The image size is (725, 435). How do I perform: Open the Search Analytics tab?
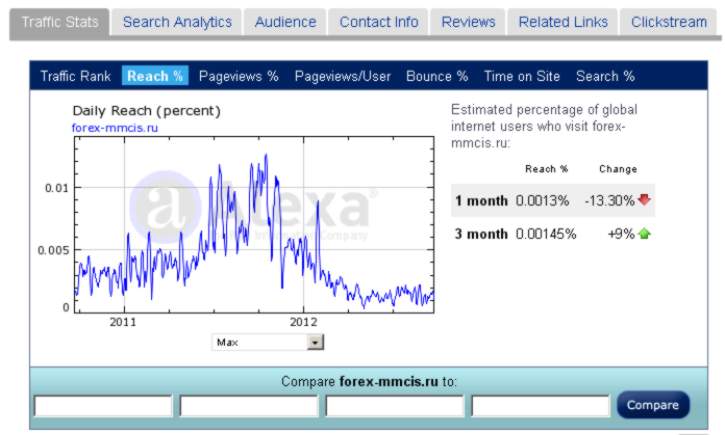(177, 22)
